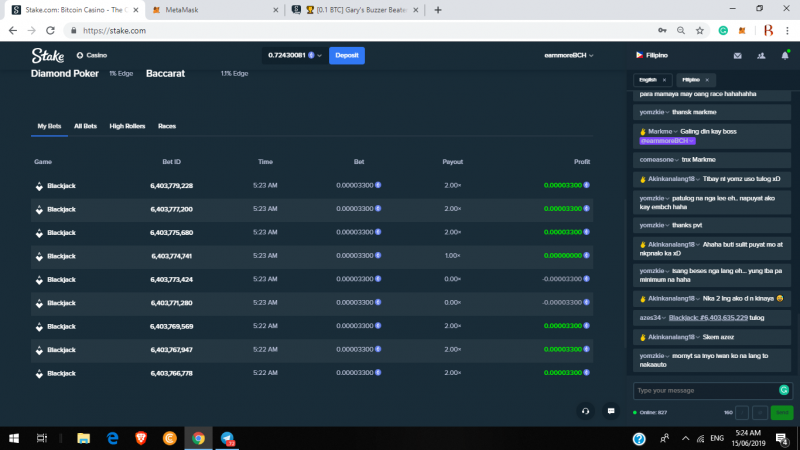Open bet 6,403,766,778 details
This screenshot has width=800, height=450.
coord(171,373)
